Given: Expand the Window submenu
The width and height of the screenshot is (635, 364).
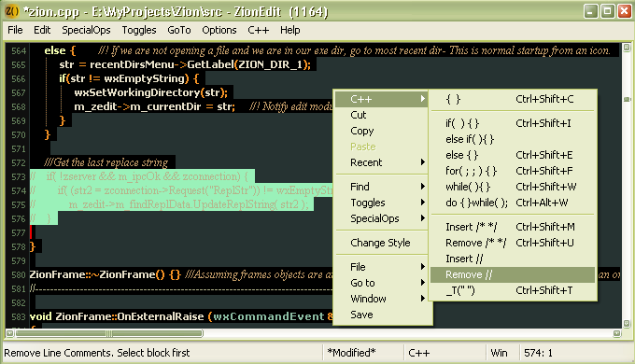Looking at the screenshot, I should click(382, 299).
